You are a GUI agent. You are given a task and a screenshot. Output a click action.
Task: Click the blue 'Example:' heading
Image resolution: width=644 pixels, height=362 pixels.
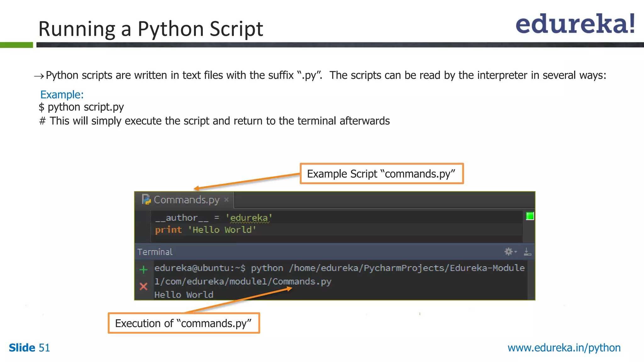[62, 95]
